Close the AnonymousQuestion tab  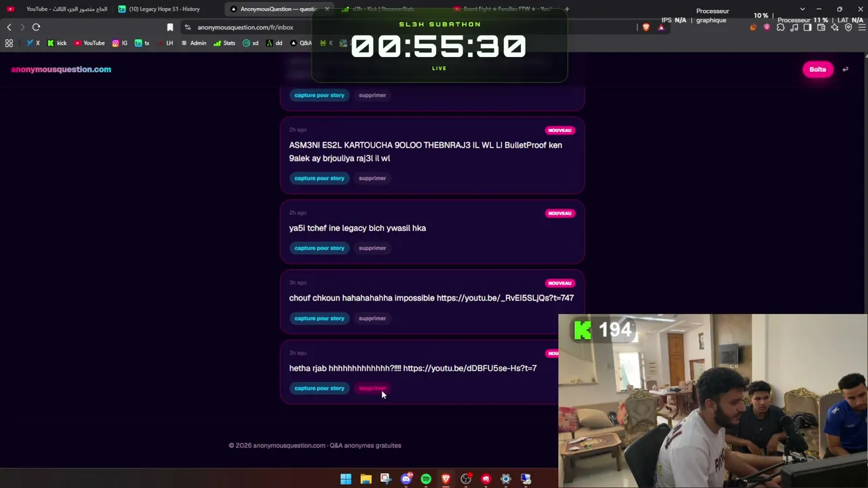[327, 9]
